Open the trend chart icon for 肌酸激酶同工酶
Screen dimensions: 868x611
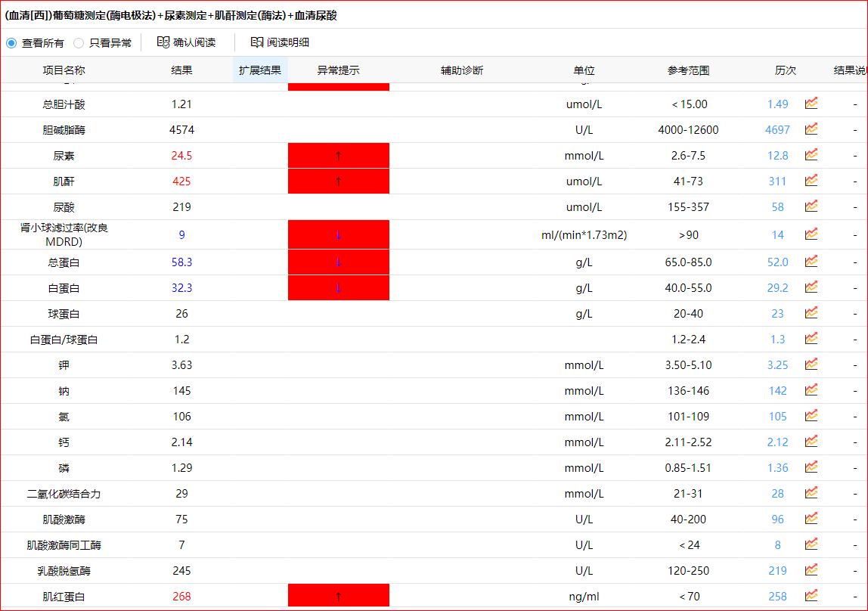811,544
